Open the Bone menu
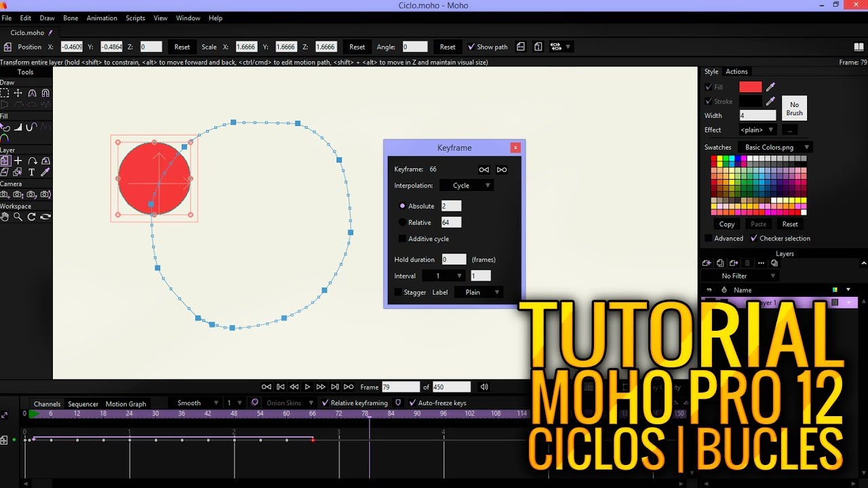The image size is (868, 488). [71, 18]
